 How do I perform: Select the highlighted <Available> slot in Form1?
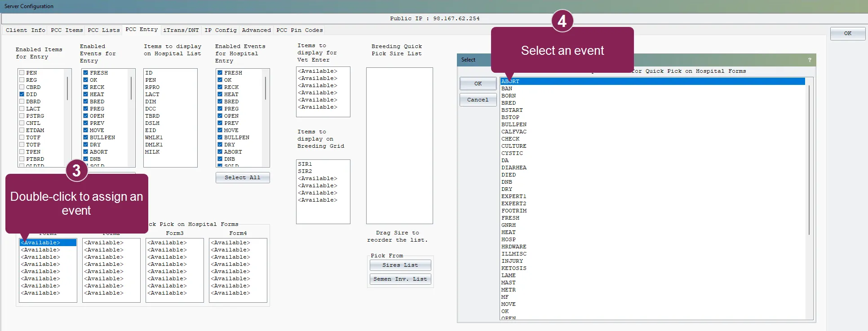(x=48, y=243)
